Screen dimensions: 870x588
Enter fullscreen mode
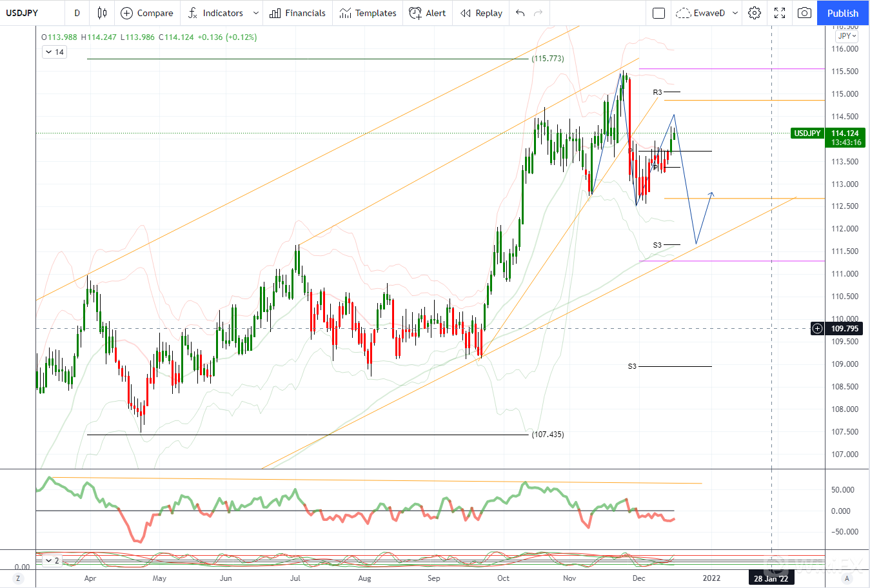[780, 13]
